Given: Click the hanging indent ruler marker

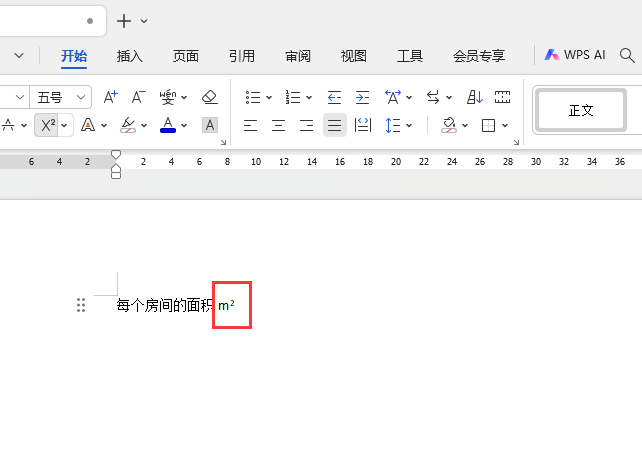Looking at the screenshot, I should click(116, 169).
